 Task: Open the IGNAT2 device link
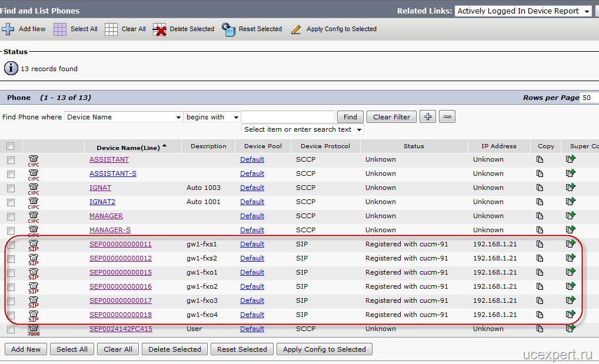pos(102,202)
